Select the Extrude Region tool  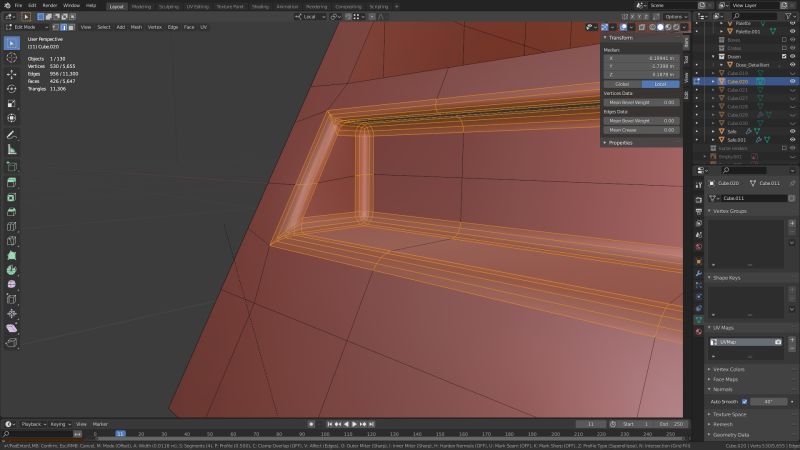(11, 183)
